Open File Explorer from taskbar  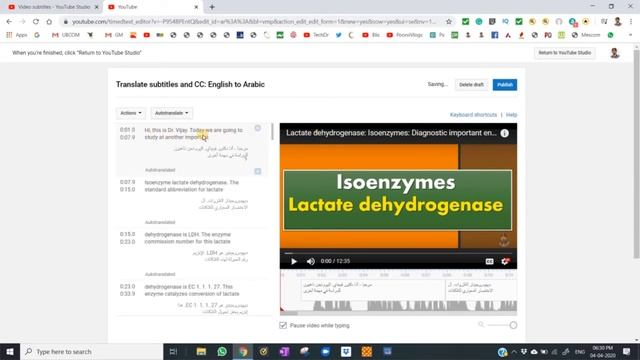(201, 351)
